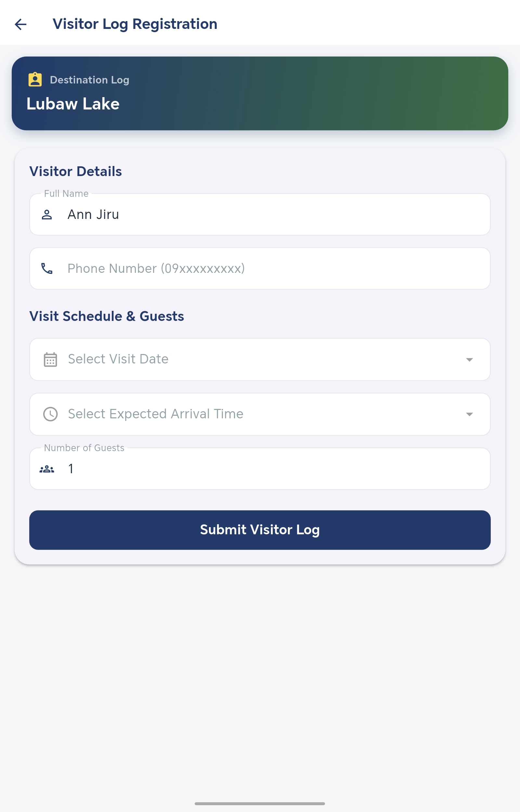This screenshot has height=812, width=520.
Task: Open the Select Expected Arrival Time dropdown
Action: [260, 414]
